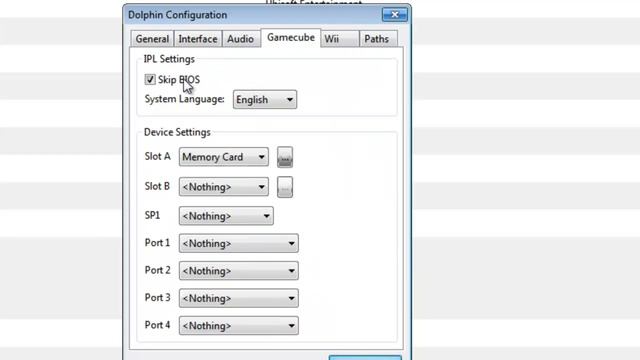Image resolution: width=640 pixels, height=360 pixels.
Task: Open the Slot A device dropdown
Action: [x=224, y=157]
